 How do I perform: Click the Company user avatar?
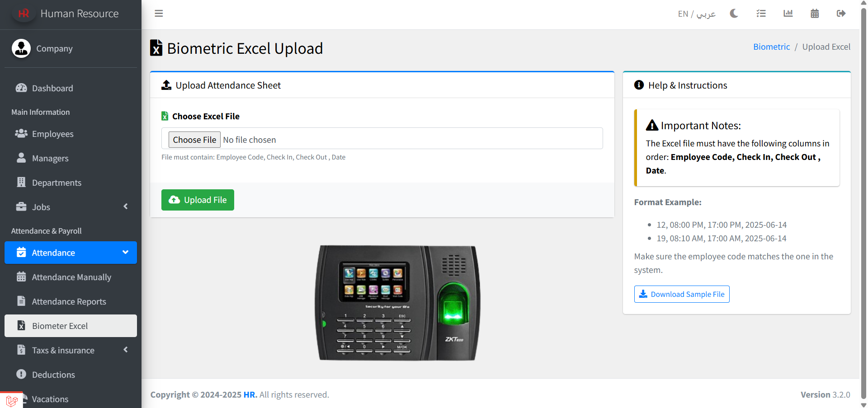click(x=21, y=48)
